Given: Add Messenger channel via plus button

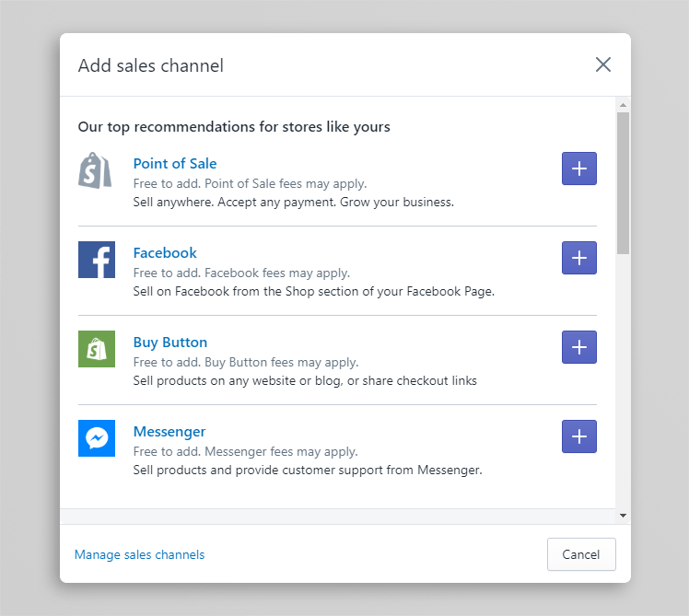Looking at the screenshot, I should 578,436.
